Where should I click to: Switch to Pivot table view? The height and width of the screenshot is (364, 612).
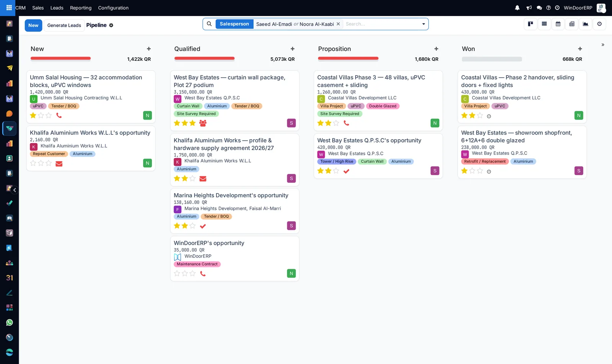[x=572, y=24]
